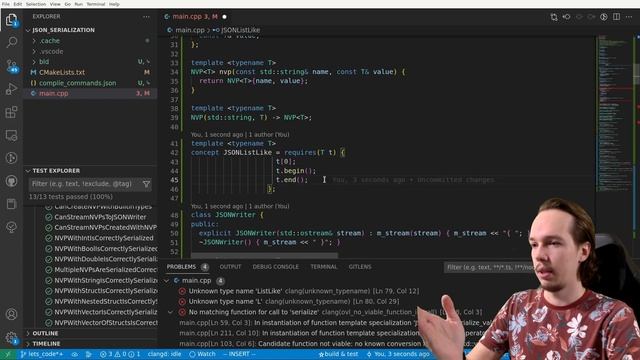
Task: Click the cloud sync icon in status bar
Action: coord(75,354)
